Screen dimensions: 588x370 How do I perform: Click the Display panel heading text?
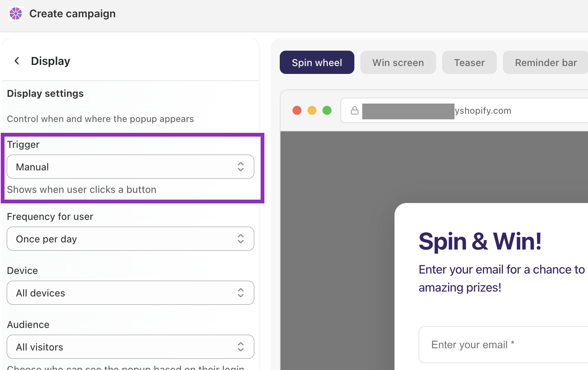[51, 61]
